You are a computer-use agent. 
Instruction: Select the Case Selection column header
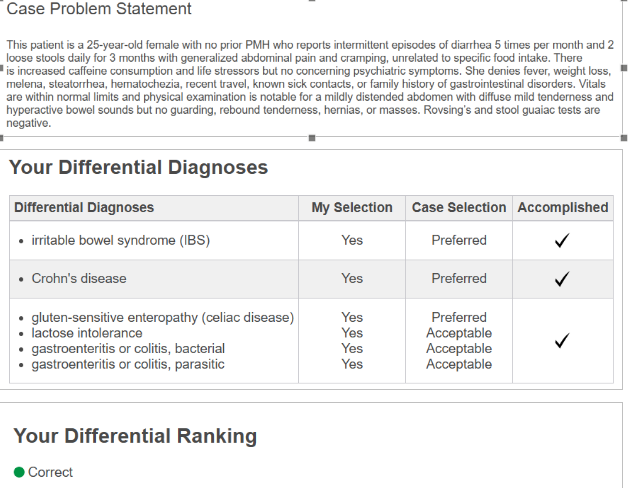(x=459, y=208)
